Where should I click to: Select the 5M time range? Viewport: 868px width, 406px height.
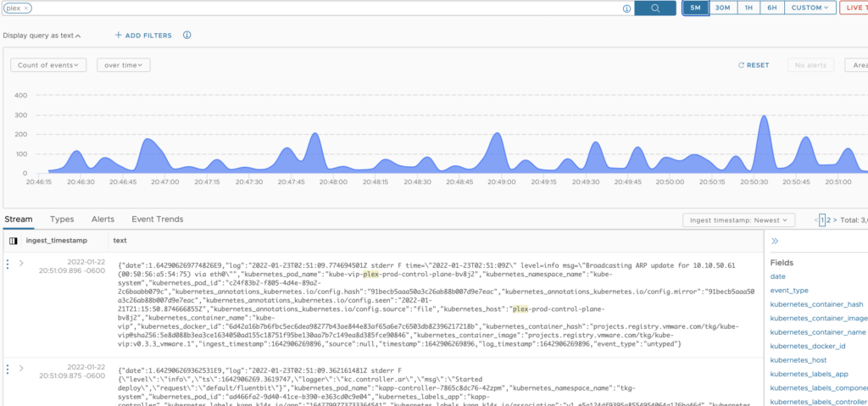[x=695, y=8]
